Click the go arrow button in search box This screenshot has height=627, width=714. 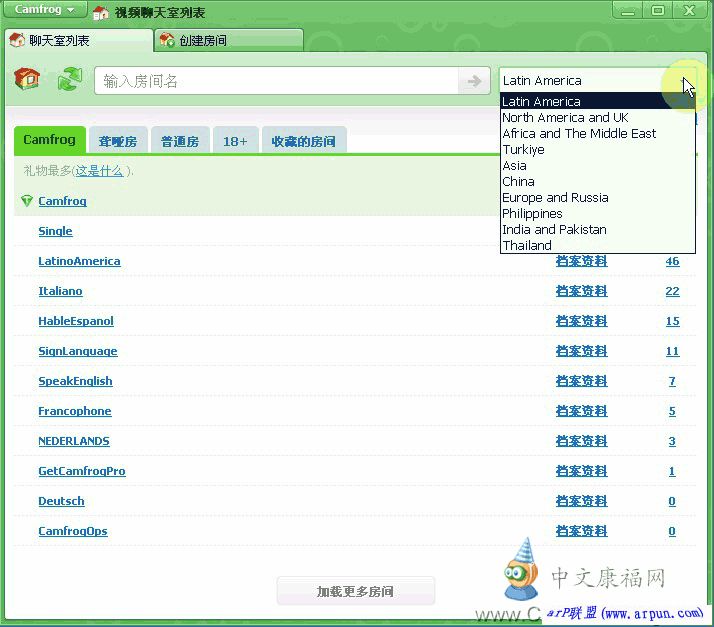tap(474, 81)
